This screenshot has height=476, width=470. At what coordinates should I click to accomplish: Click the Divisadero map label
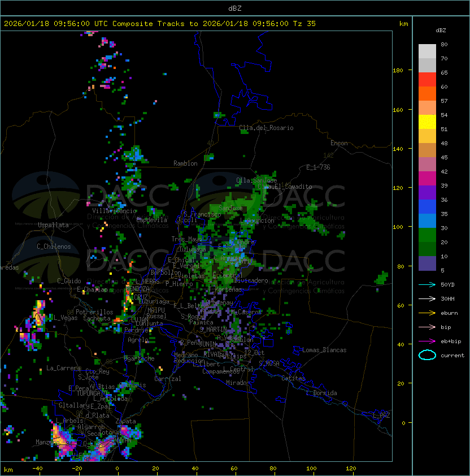tap(251, 280)
